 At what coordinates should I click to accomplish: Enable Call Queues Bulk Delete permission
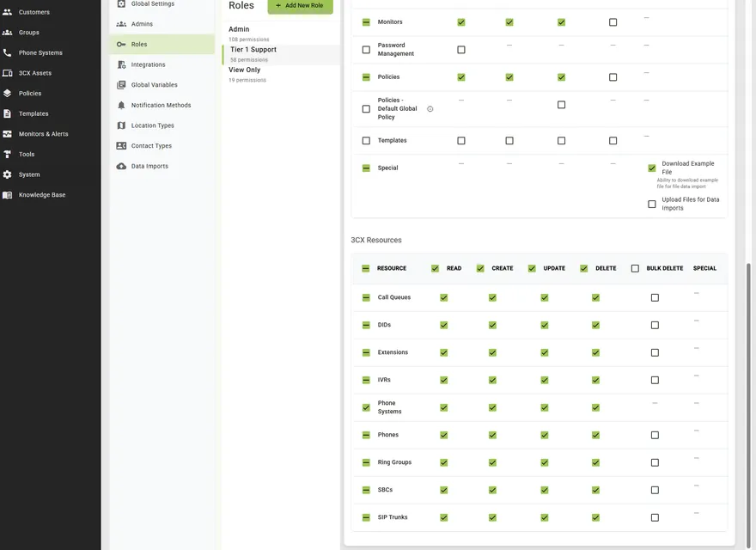point(655,297)
